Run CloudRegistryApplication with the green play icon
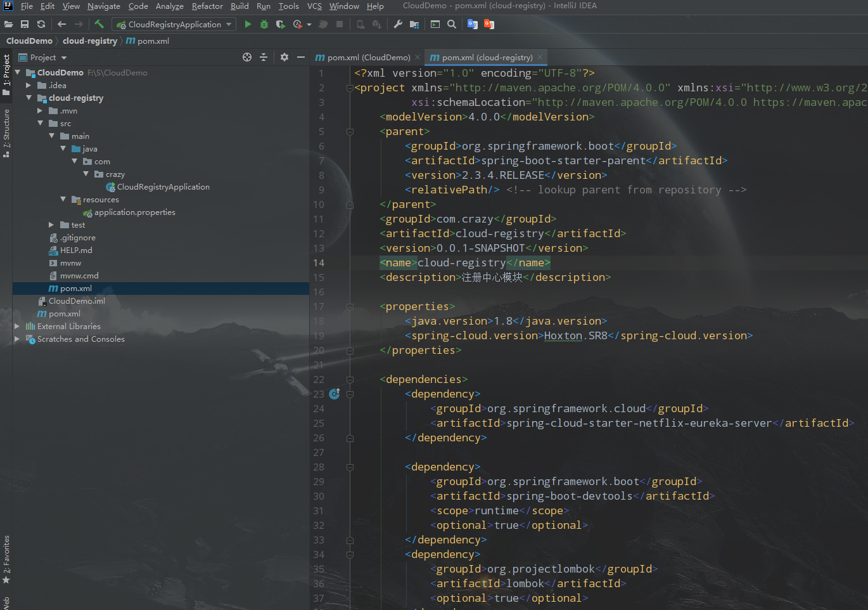The width and height of the screenshot is (868, 610). (248, 24)
